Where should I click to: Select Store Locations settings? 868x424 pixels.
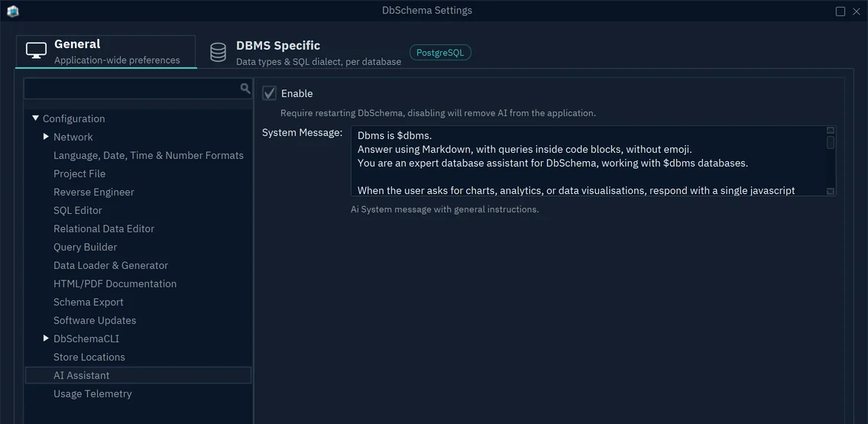[x=89, y=357]
